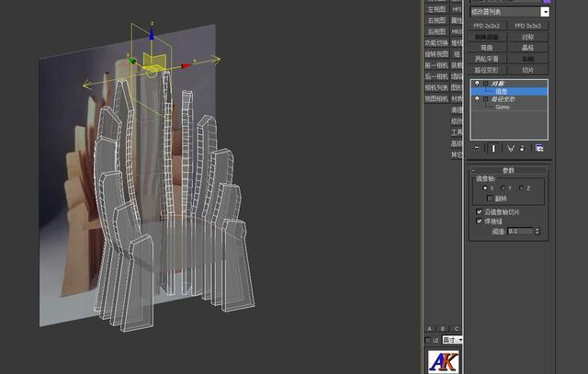Click the make unique stack icon
The width and height of the screenshot is (588, 374).
[511, 148]
